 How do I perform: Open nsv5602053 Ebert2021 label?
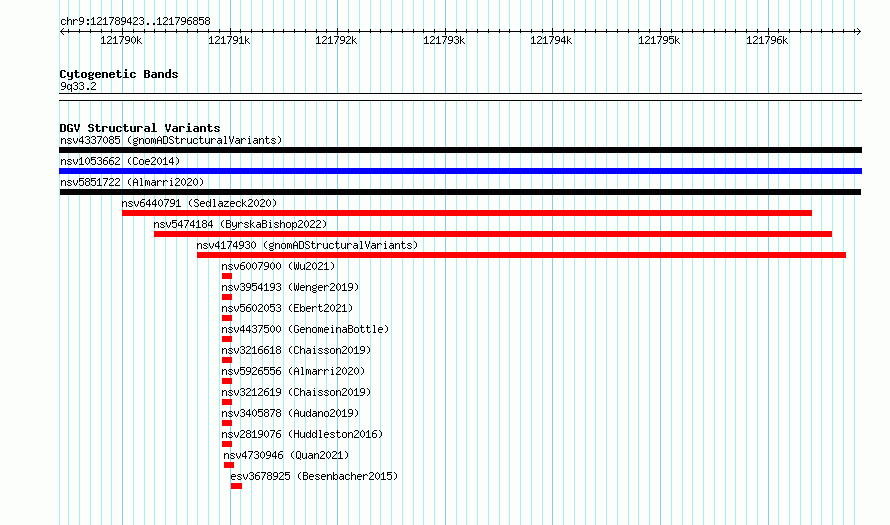point(287,308)
